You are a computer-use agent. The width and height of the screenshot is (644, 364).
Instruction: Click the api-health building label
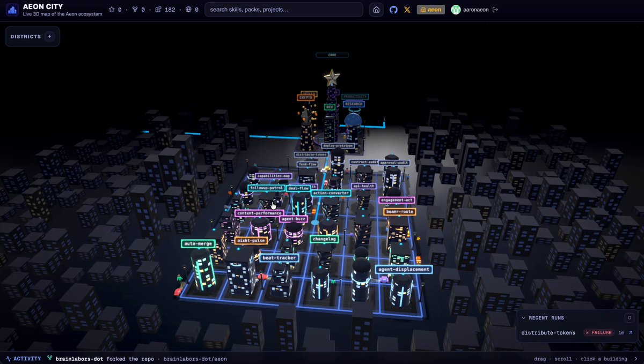(363, 186)
